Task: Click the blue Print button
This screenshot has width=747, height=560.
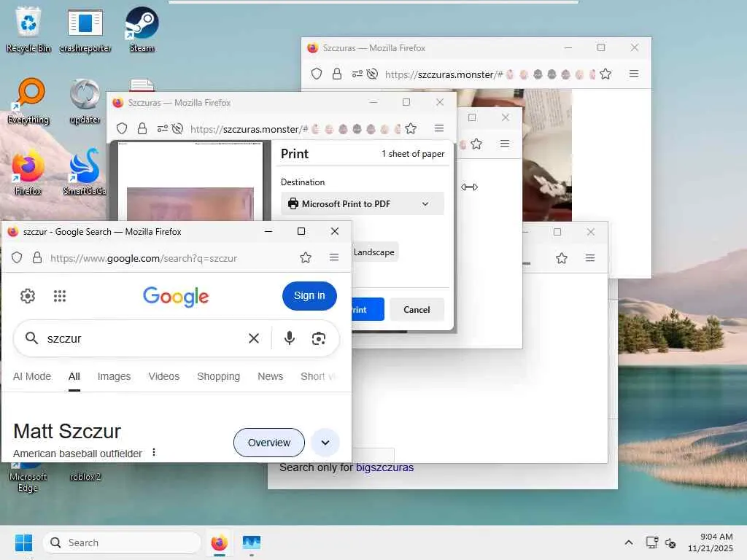Action: [x=368, y=309]
